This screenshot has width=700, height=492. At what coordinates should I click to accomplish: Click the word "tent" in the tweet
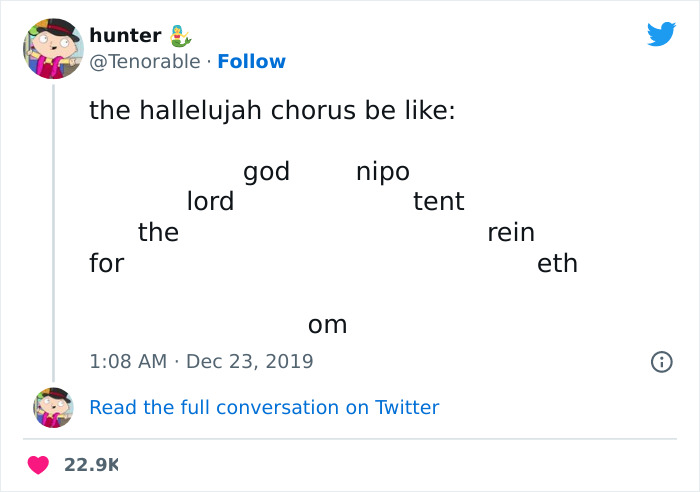pos(438,202)
